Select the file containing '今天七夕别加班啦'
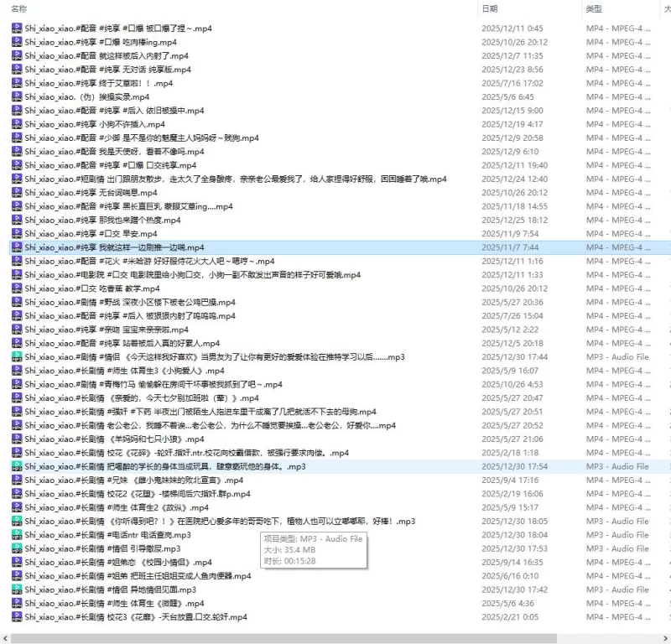 pos(142,398)
